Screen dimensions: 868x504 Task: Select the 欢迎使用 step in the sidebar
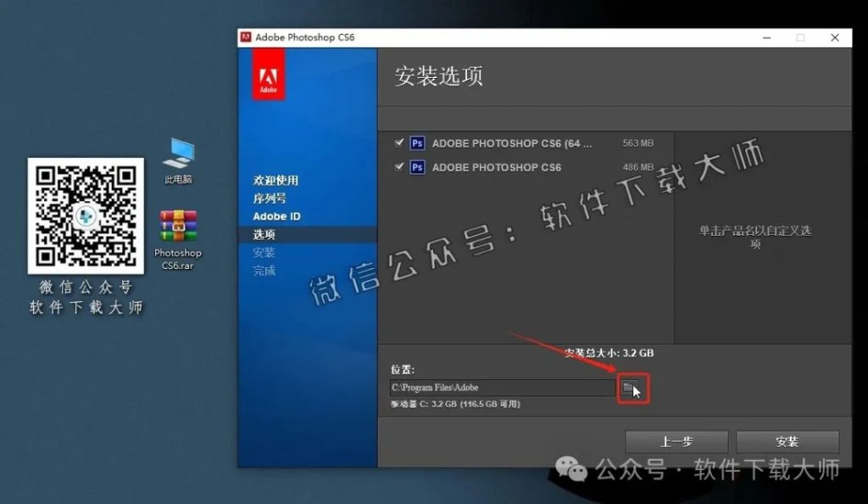275,180
